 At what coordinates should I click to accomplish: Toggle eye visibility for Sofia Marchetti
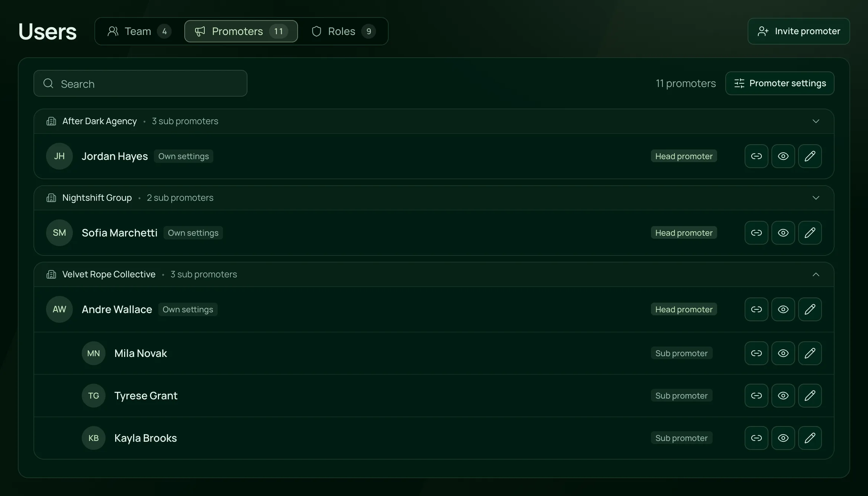[x=783, y=233]
